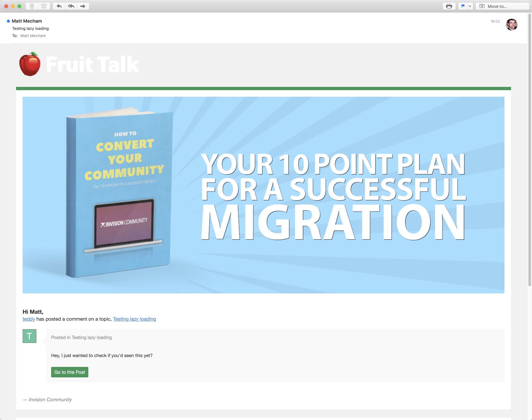Click the sender name Matt Mecham
Viewport: 532px width, 420px height.
click(x=27, y=21)
